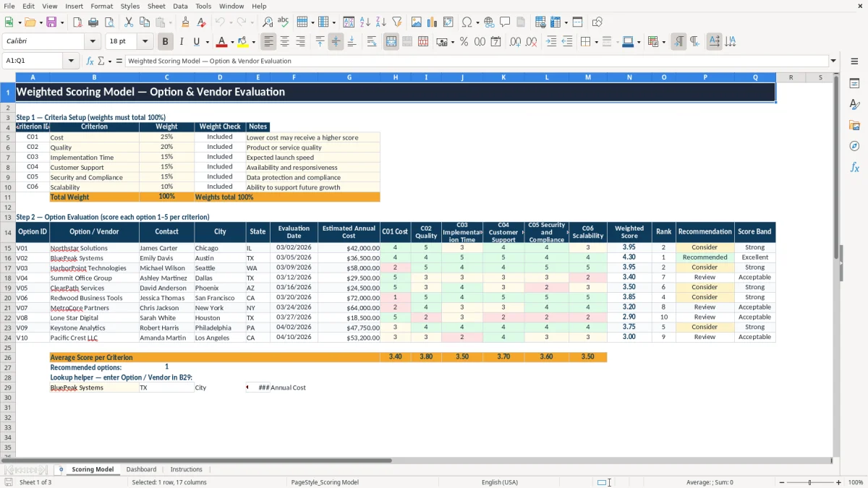
Task: Switch to the Dashboard sheet tab
Action: tap(141, 469)
